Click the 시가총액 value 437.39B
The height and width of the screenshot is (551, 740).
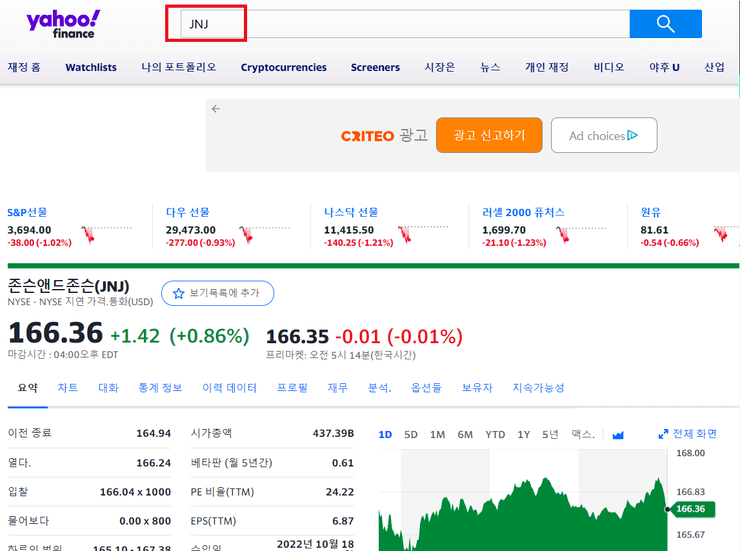coord(333,433)
